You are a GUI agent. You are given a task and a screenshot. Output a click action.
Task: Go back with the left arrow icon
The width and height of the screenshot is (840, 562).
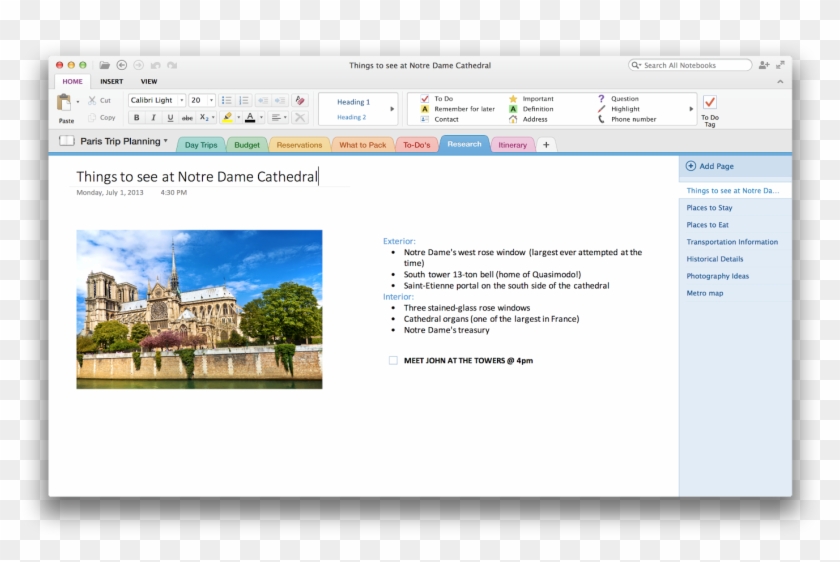click(122, 65)
